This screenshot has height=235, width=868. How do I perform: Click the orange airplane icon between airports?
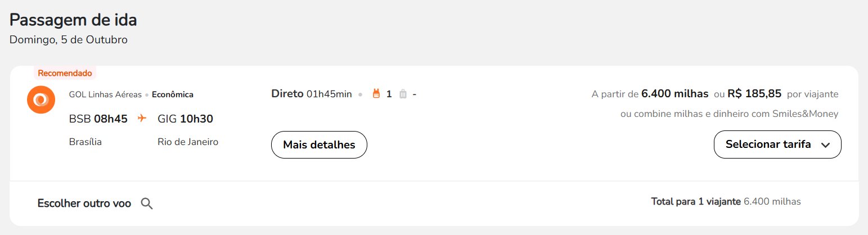point(142,119)
